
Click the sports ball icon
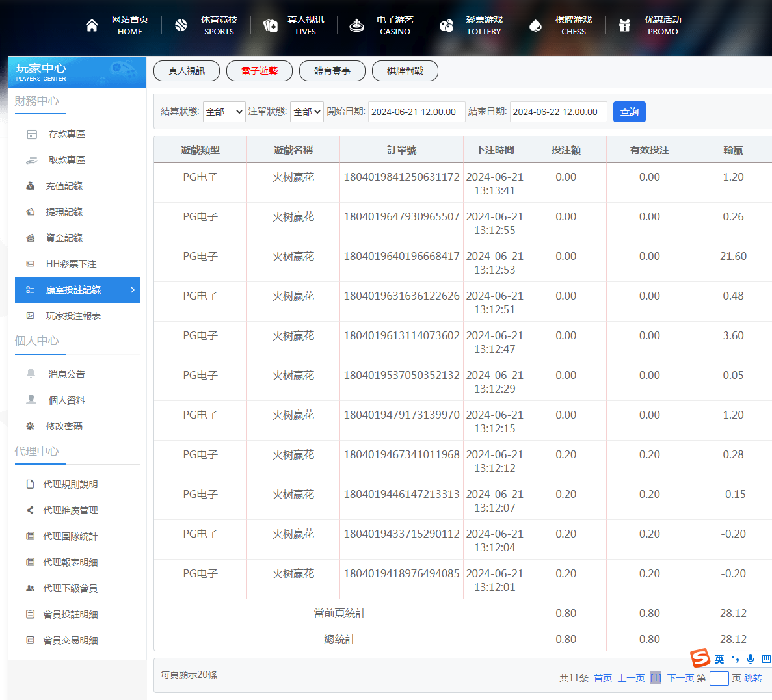click(181, 25)
